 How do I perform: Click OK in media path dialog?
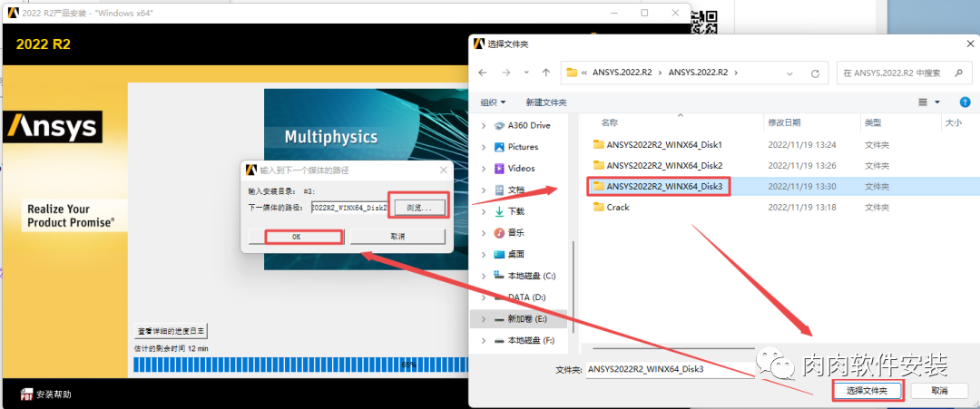[x=296, y=237]
